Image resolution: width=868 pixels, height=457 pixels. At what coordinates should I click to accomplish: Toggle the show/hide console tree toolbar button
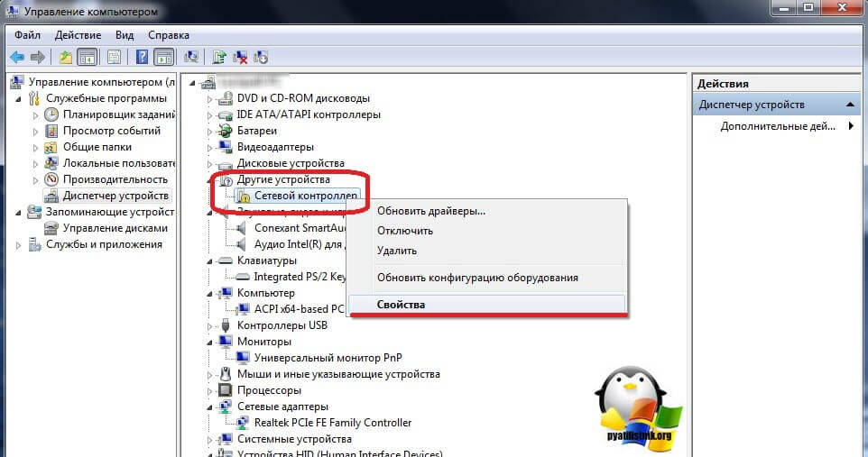point(88,57)
